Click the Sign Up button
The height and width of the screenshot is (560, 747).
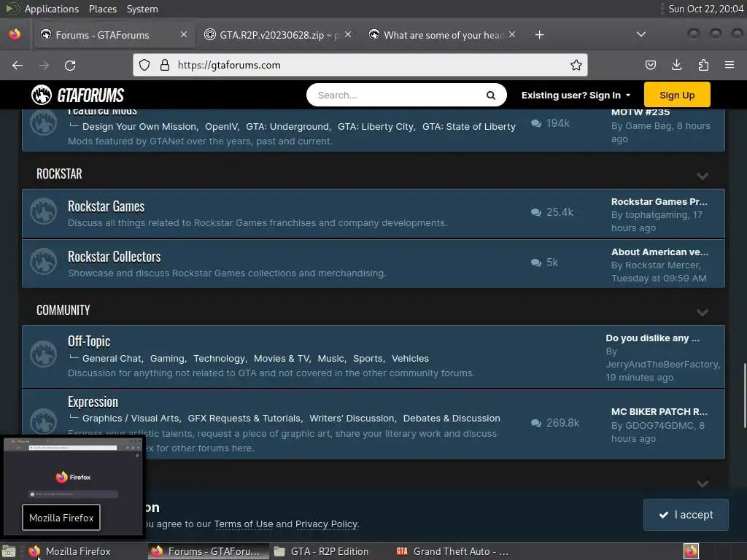click(x=677, y=95)
